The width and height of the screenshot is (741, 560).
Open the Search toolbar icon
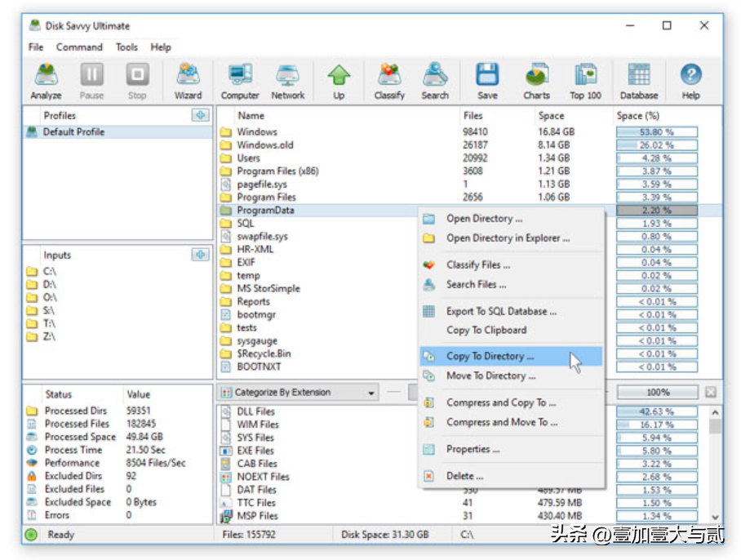[x=435, y=82]
